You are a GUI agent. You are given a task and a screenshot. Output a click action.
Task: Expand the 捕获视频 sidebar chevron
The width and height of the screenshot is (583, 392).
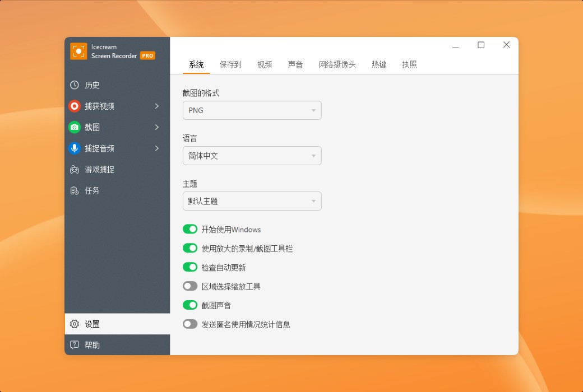tap(157, 106)
